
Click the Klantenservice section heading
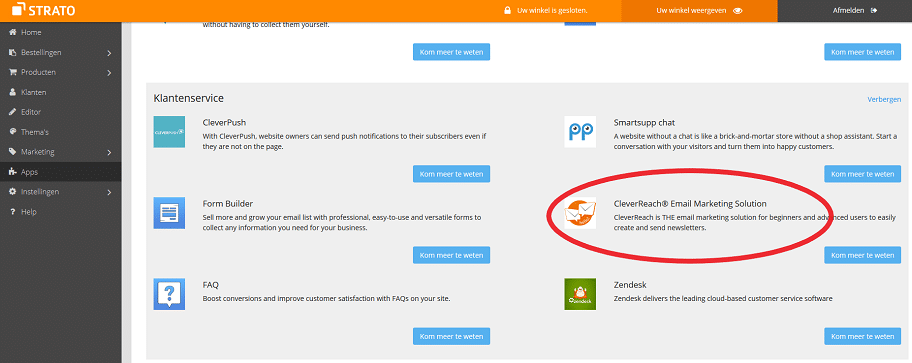point(188,98)
